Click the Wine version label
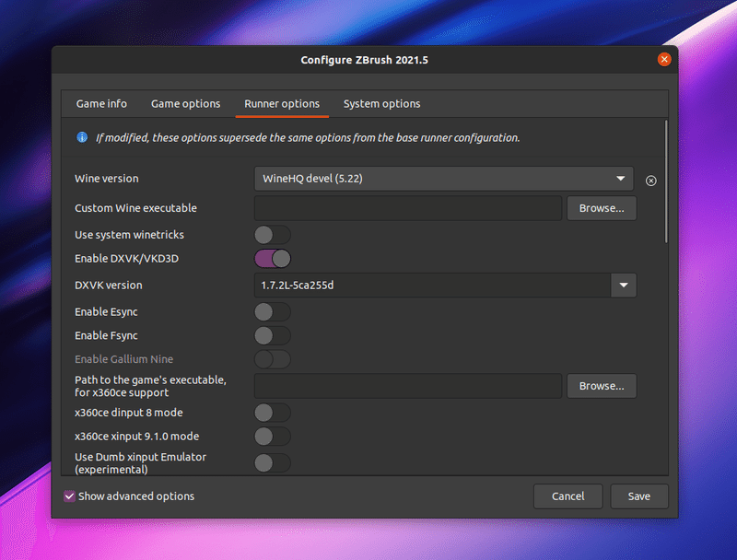 coord(107,179)
